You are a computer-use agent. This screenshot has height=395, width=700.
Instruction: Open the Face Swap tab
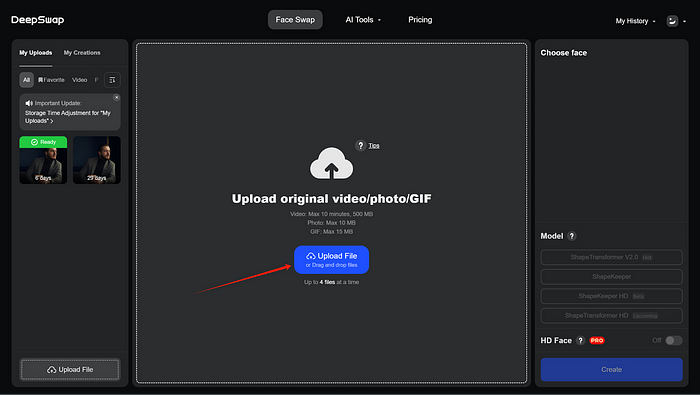pos(295,20)
